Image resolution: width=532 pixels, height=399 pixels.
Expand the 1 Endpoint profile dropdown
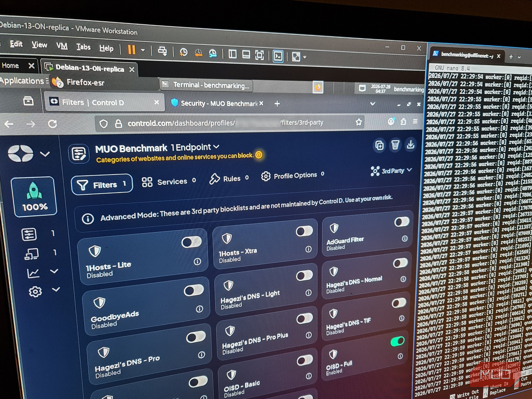[216, 146]
